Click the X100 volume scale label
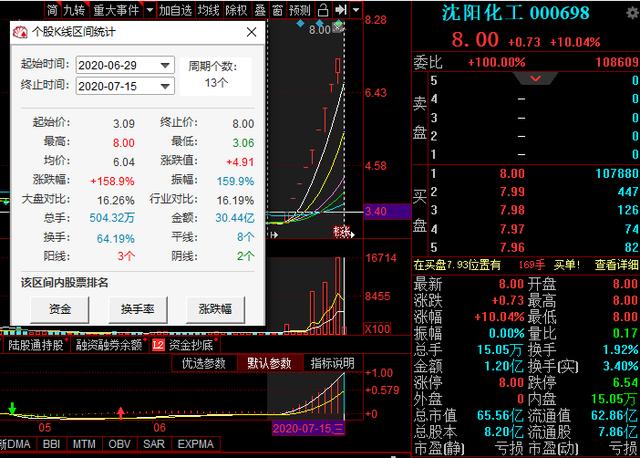 (377, 329)
